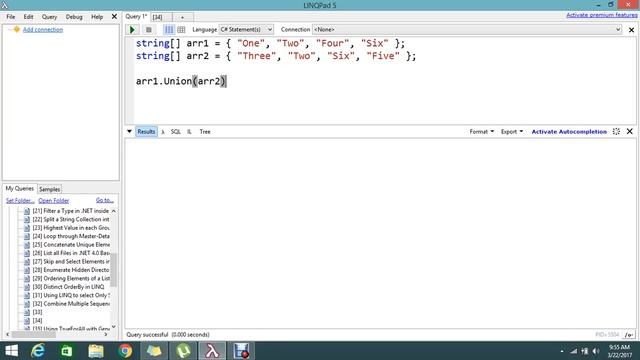Screen dimensions: 640x360
Task: Open the Debug menu
Action: (x=74, y=17)
